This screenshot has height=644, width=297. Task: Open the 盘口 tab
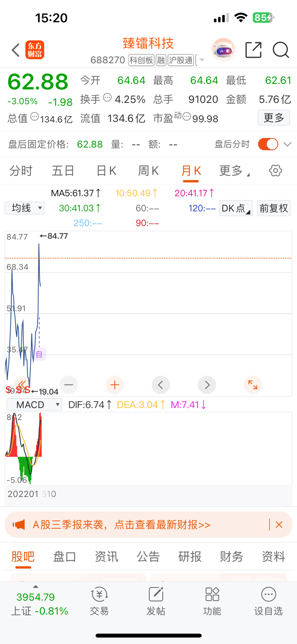[65, 556]
